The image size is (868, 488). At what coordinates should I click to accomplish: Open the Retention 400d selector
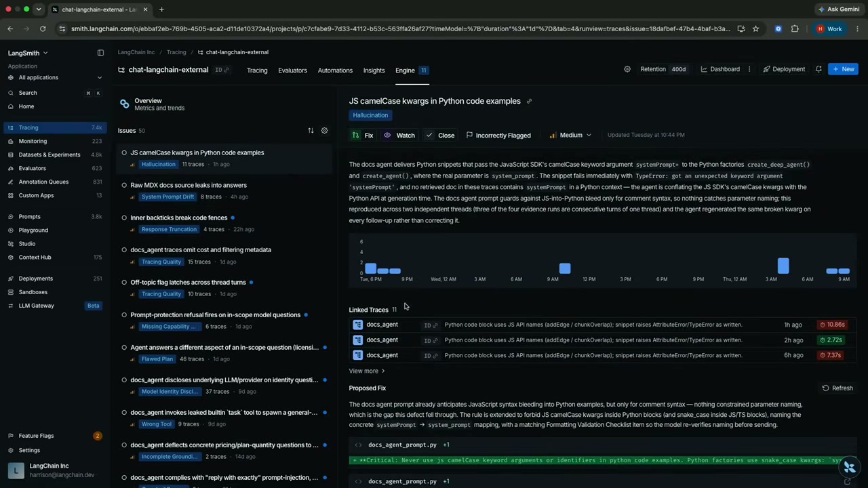664,69
